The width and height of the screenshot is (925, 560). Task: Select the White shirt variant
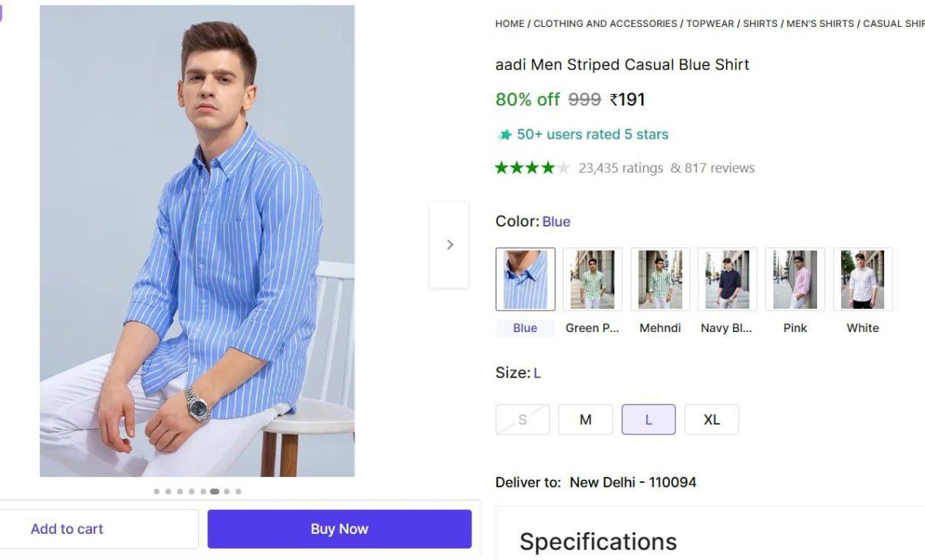point(863,279)
